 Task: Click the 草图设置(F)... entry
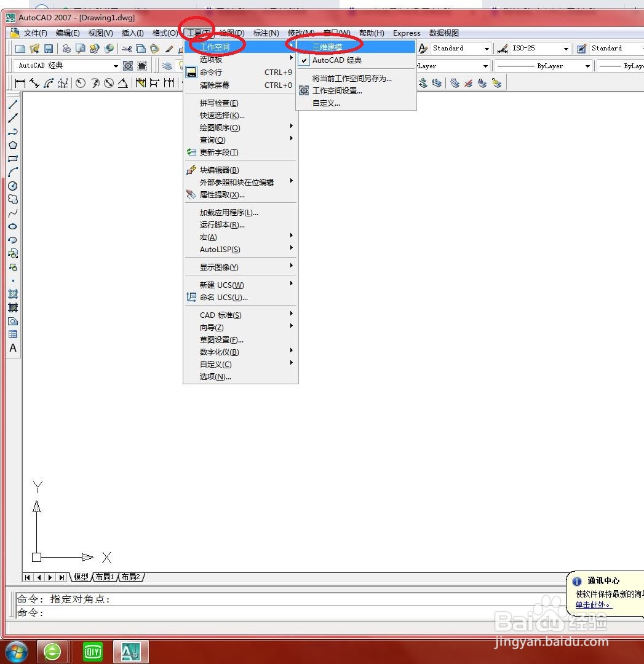coord(241,339)
